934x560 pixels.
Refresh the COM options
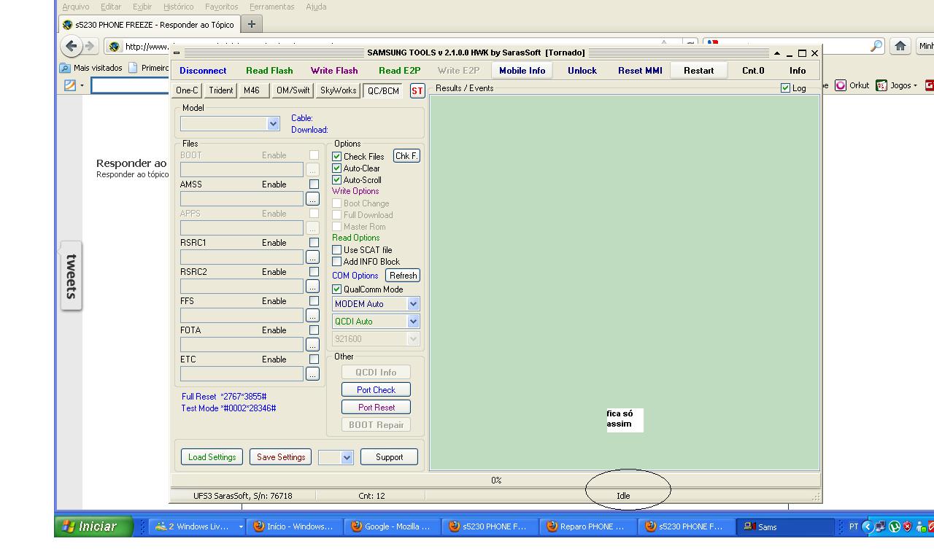click(x=403, y=276)
